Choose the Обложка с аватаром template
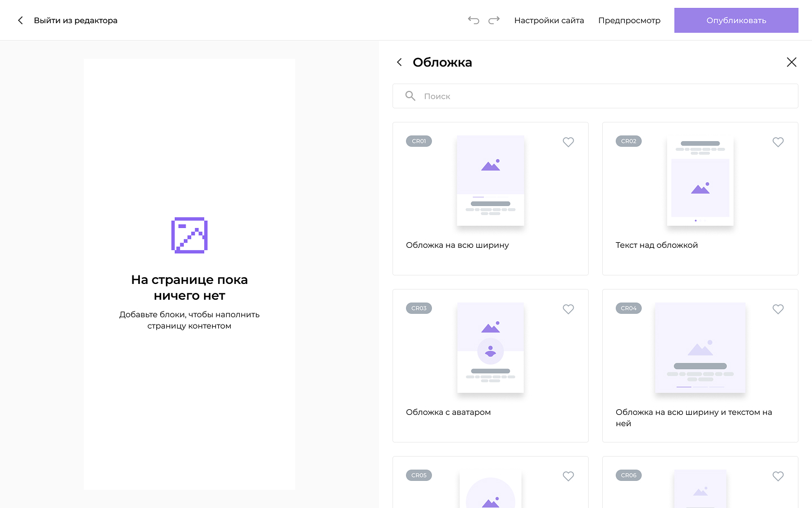This screenshot has width=812, height=508. click(x=491, y=348)
